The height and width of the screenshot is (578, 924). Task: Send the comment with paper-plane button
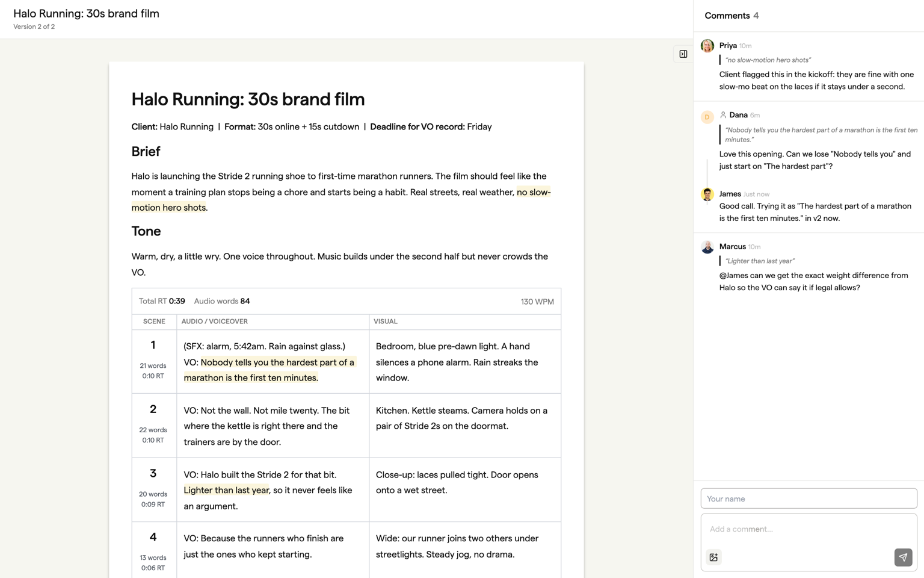tap(903, 558)
